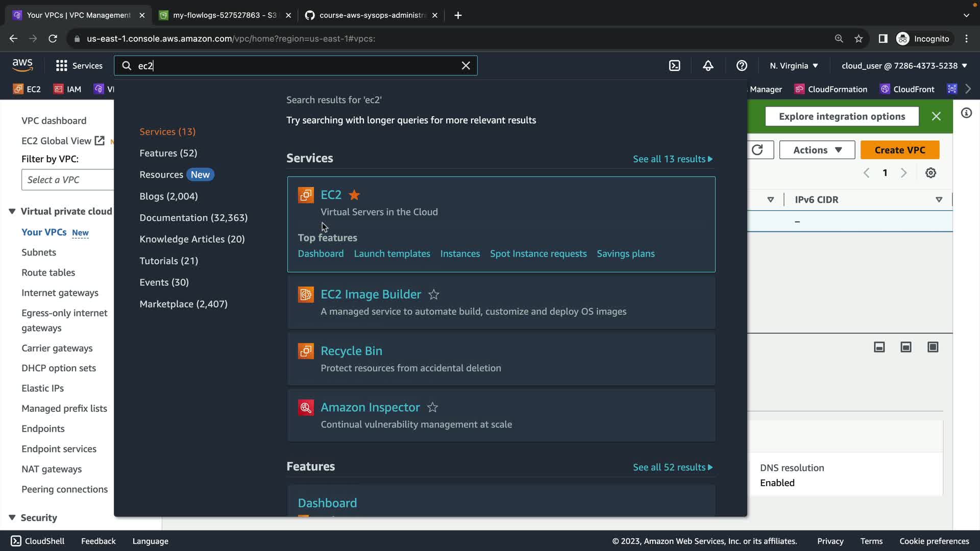Open the help question mark menu
The height and width of the screenshot is (551, 980).
(x=742, y=66)
